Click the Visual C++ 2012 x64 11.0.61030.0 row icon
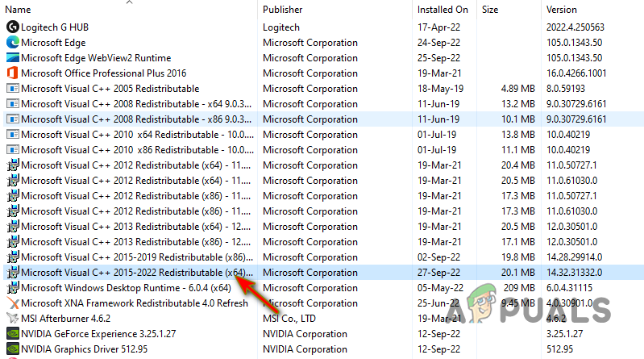 pyautogui.click(x=13, y=181)
